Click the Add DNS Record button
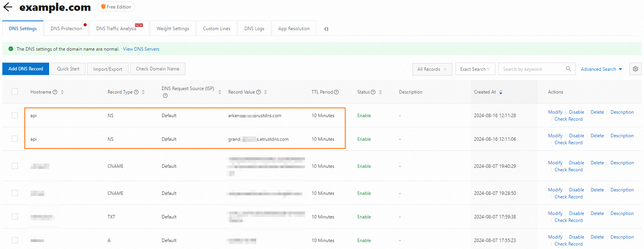Image resolution: width=644 pixels, height=249 pixels. 26,69
